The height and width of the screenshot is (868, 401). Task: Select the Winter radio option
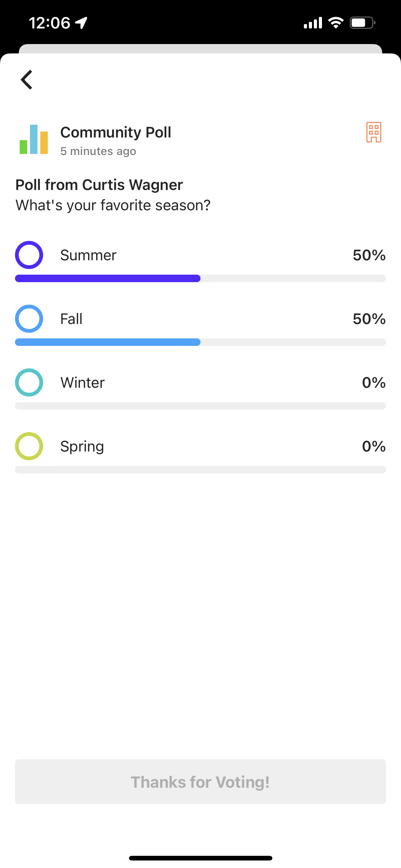click(29, 382)
